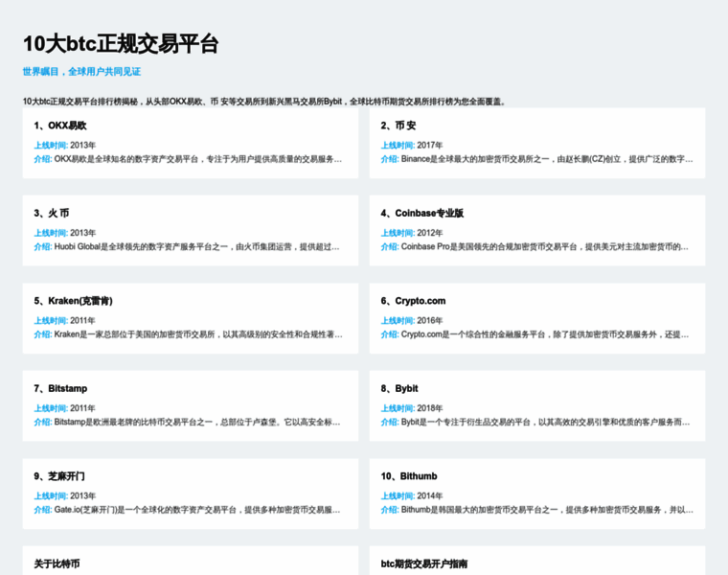Click Bitstamp launch time 2011年

[82, 408]
